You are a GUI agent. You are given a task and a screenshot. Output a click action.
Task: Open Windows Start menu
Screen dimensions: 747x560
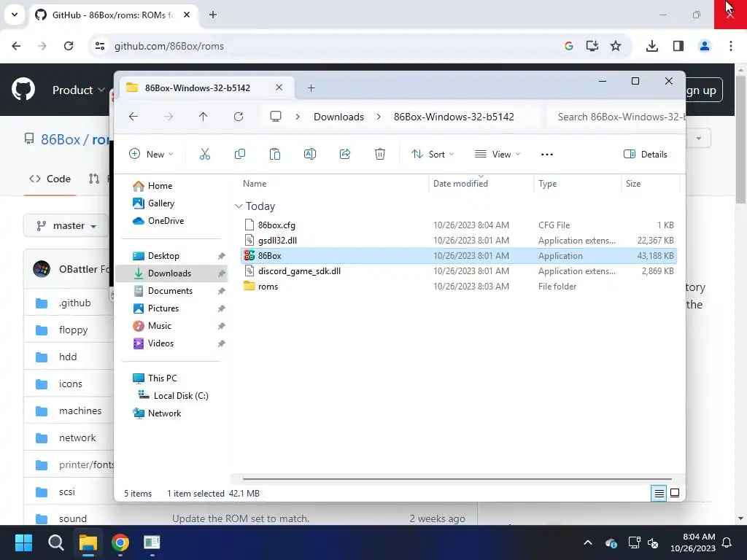pyautogui.click(x=23, y=542)
